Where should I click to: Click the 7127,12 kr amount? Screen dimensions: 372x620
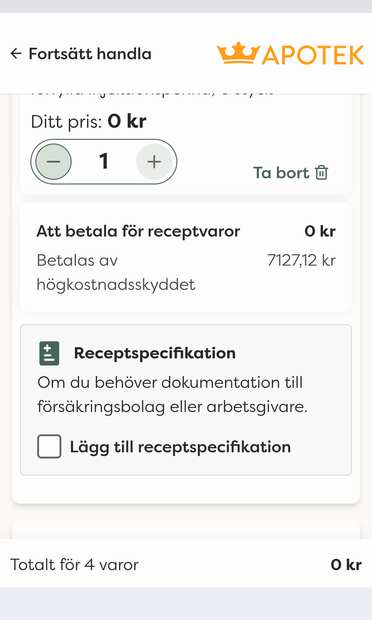pyautogui.click(x=301, y=261)
